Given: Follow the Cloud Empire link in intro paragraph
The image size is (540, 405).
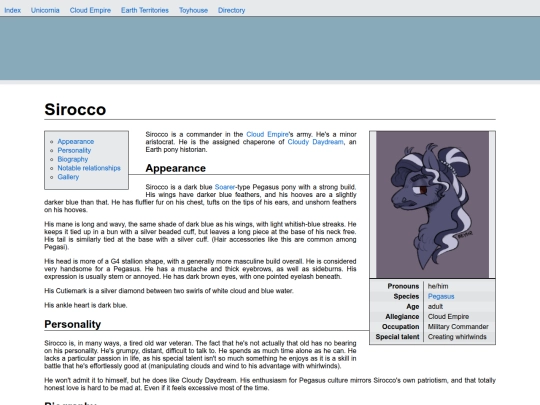Looking at the screenshot, I should pyautogui.click(x=267, y=134).
